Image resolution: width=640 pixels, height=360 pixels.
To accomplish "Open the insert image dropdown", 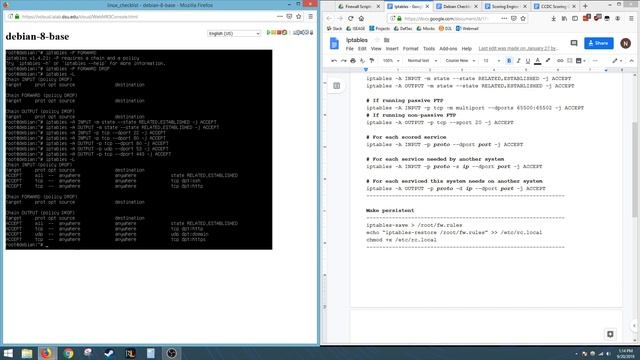I will [x=580, y=61].
